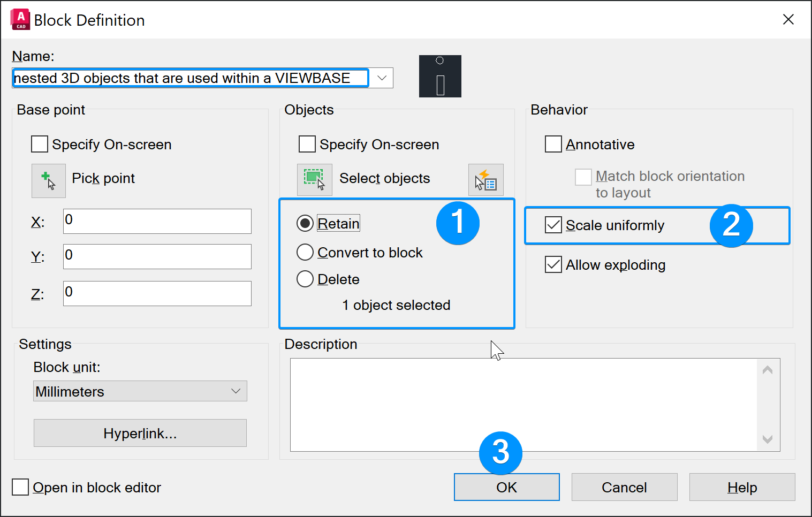Click the Hyperlink... button

click(140, 433)
